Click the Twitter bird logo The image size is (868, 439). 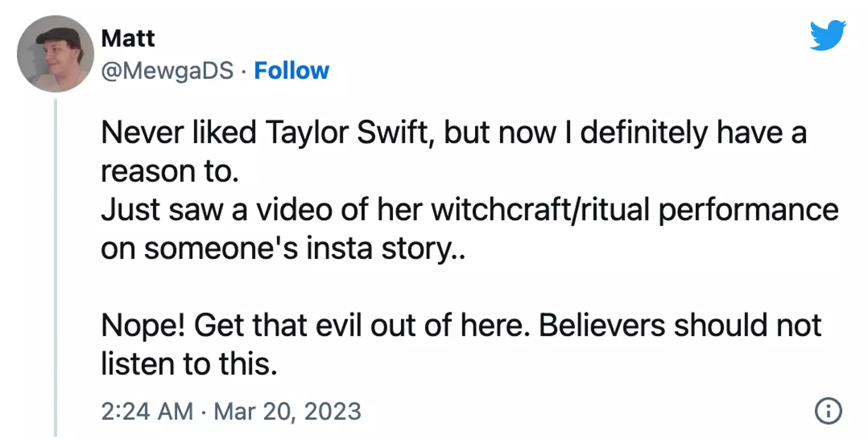point(828,35)
